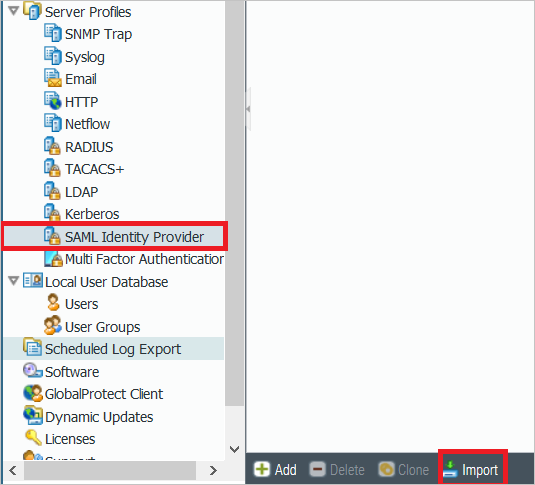Select SAML Identity Provider
535x485 pixels.
[134, 237]
